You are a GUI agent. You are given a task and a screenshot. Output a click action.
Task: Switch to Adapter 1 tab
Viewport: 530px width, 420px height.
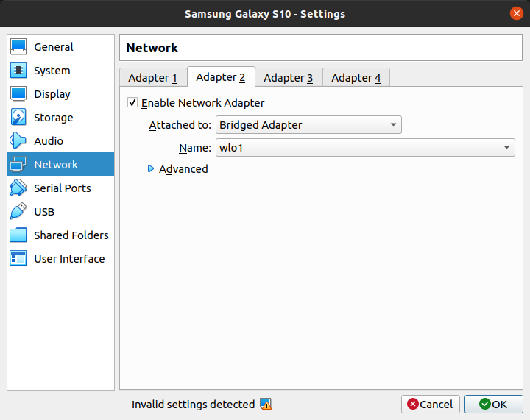[x=153, y=78]
